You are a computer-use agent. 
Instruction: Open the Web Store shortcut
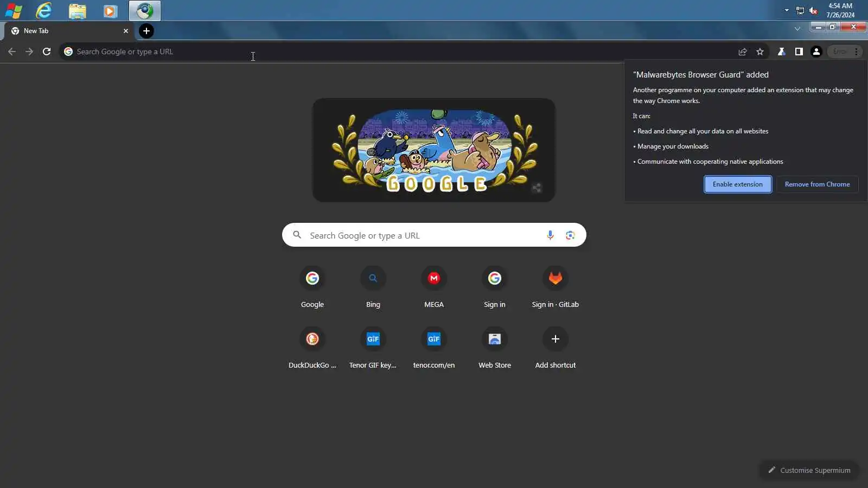495,349
